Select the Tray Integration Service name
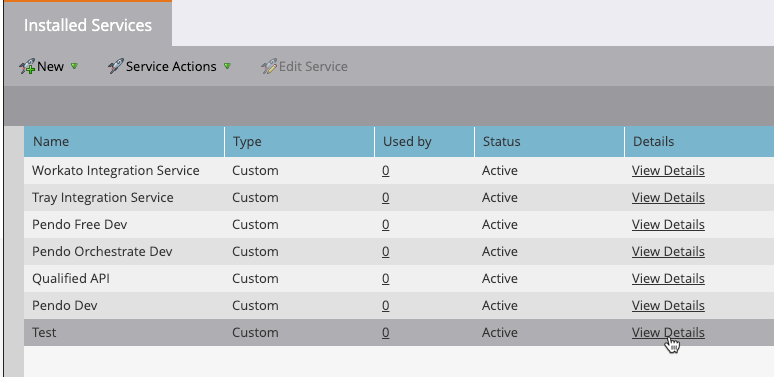This screenshot has width=774, height=377. (103, 198)
